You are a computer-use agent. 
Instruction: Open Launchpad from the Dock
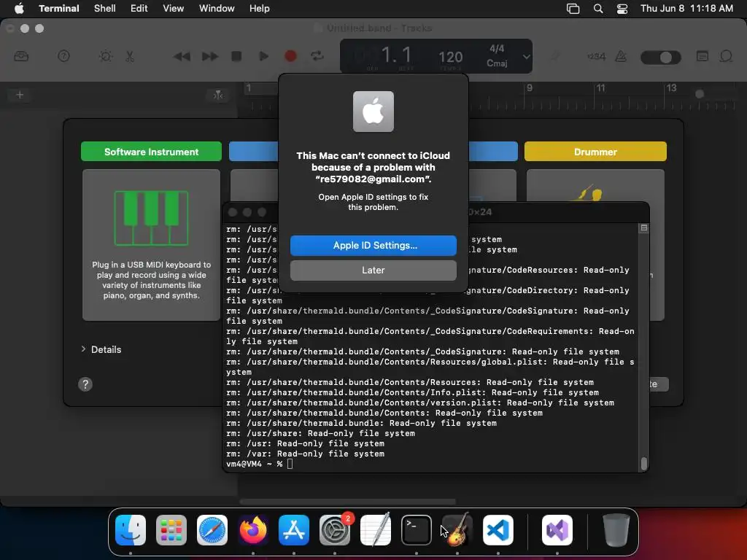(x=171, y=529)
